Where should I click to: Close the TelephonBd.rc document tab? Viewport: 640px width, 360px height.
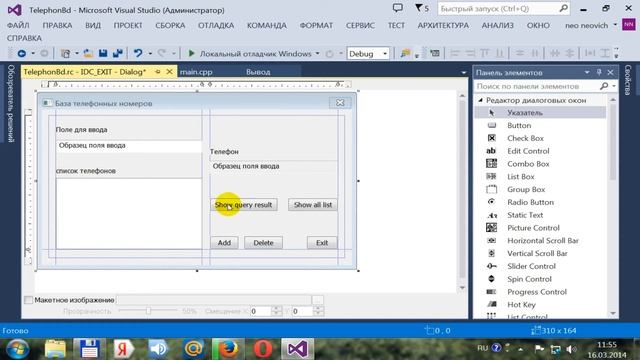coord(169,72)
